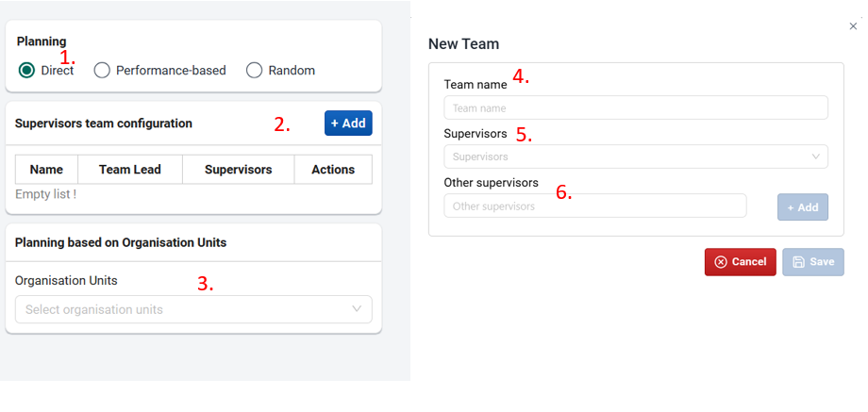The height and width of the screenshot is (412, 868).
Task: Click the red Cancel button
Action: point(741,261)
